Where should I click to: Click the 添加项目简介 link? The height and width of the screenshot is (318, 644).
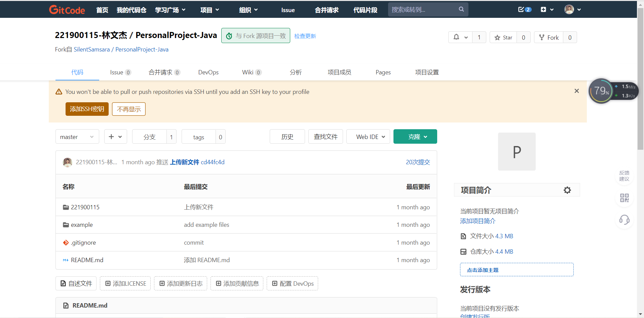478,221
